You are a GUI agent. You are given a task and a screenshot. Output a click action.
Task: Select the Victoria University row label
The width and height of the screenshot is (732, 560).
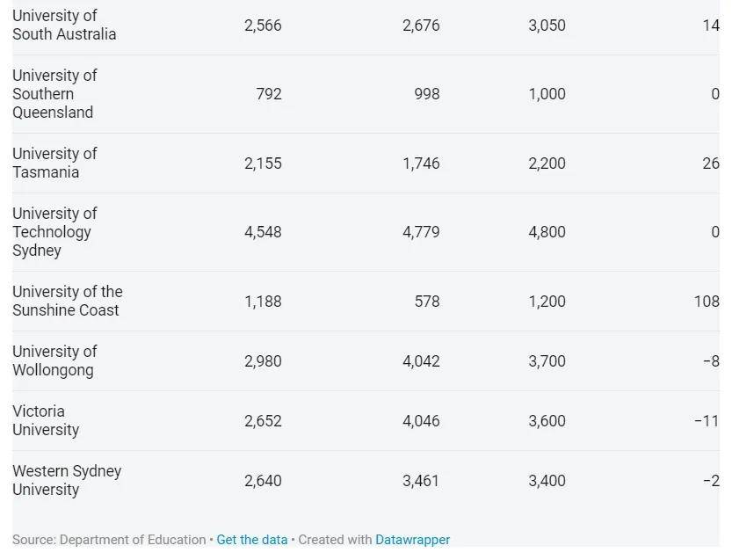[x=46, y=420]
